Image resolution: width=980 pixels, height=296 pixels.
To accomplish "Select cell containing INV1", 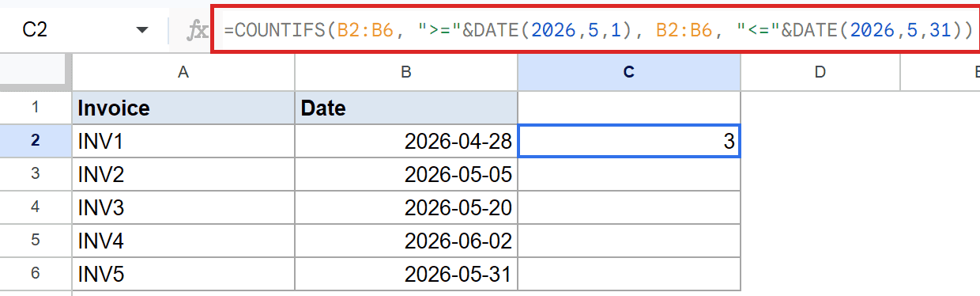I will pos(183,141).
